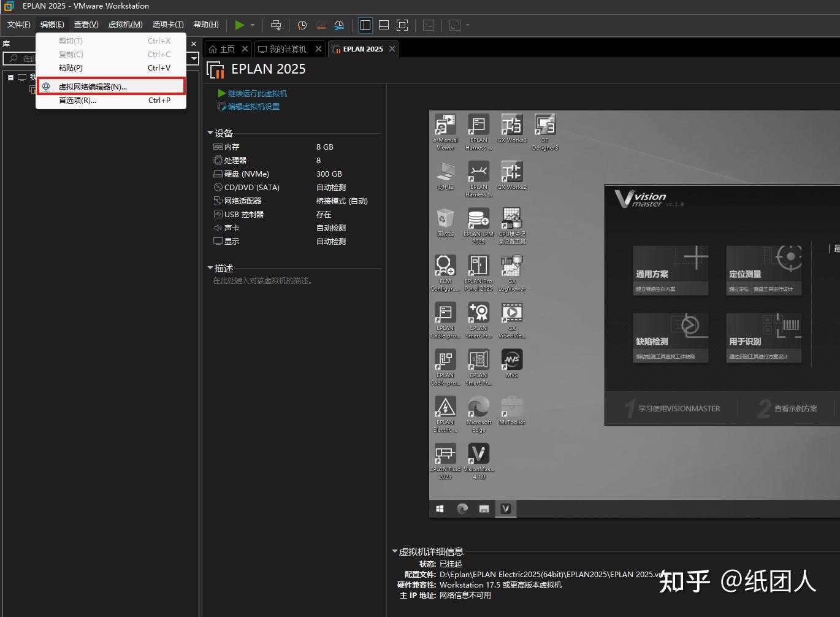Close the 主页 tab
840x617 pixels.
245,49
